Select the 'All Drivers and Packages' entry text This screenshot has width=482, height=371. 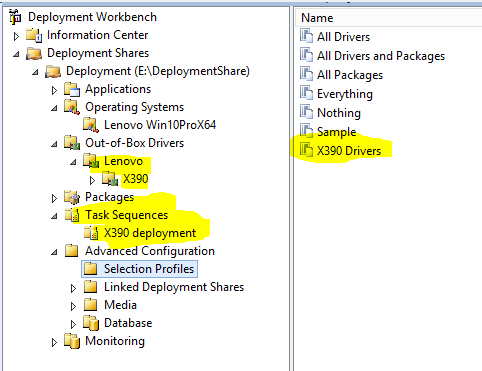click(381, 56)
